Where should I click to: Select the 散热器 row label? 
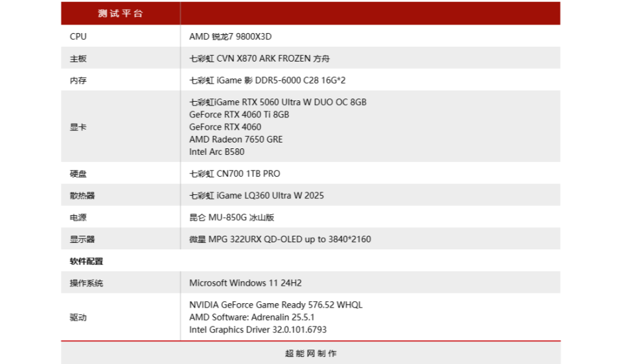pos(82,196)
